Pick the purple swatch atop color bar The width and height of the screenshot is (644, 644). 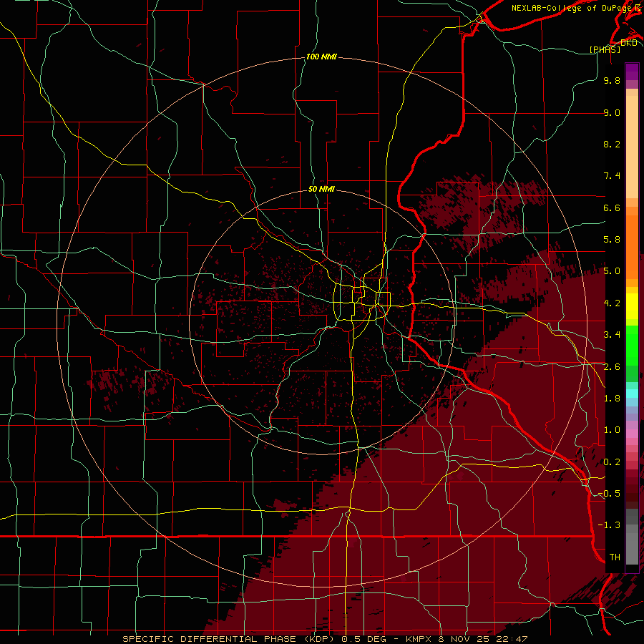[632, 72]
